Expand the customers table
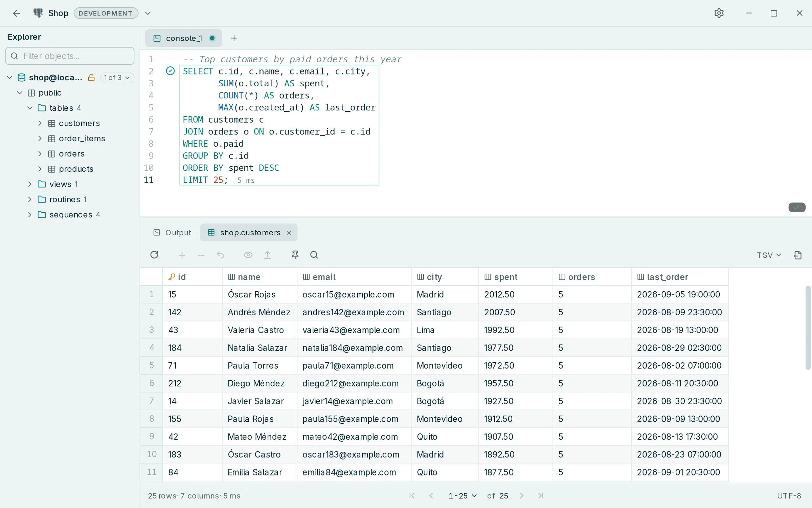This screenshot has height=508, width=812. [x=40, y=123]
